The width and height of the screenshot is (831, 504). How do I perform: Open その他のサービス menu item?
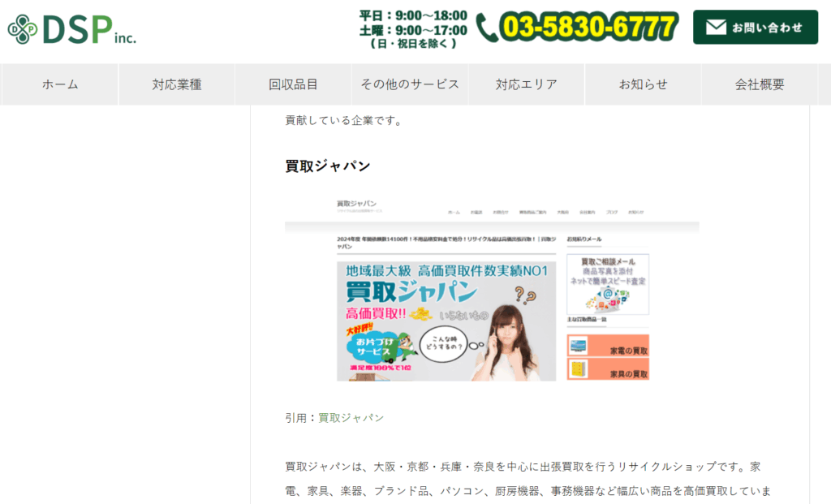[410, 84]
